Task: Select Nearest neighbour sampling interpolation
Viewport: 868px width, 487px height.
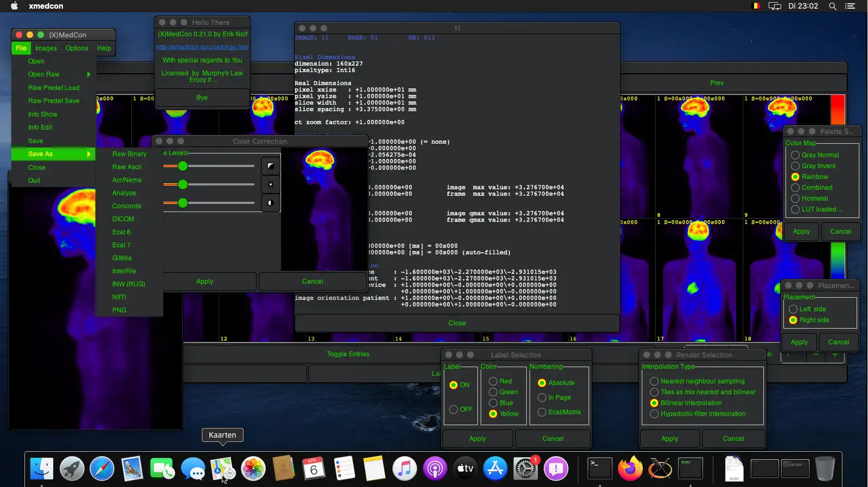Action: [x=654, y=381]
